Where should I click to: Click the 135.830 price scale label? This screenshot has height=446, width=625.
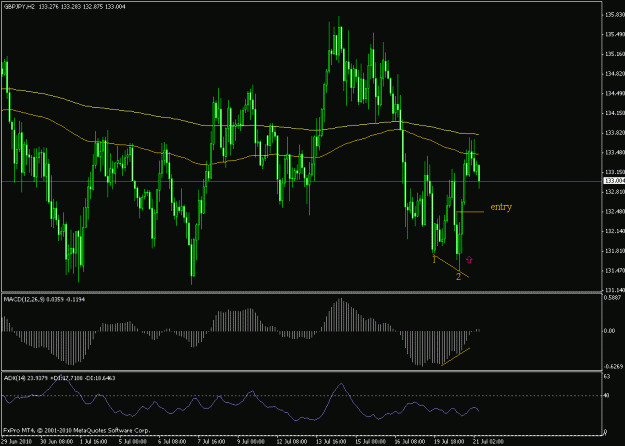pyautogui.click(x=615, y=15)
